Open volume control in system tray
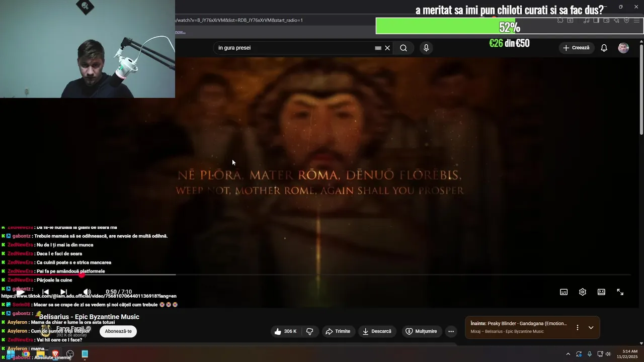 608,354
